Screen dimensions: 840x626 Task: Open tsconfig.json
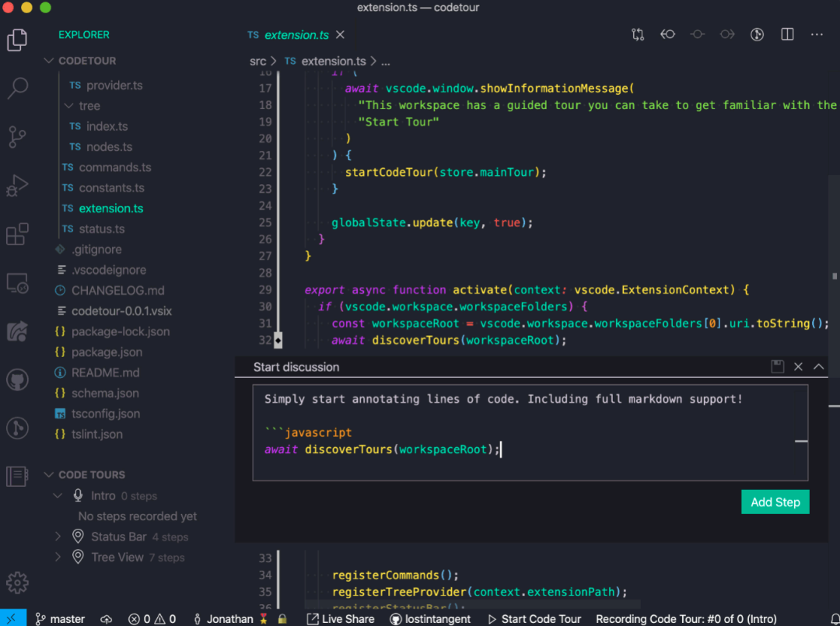tap(106, 414)
